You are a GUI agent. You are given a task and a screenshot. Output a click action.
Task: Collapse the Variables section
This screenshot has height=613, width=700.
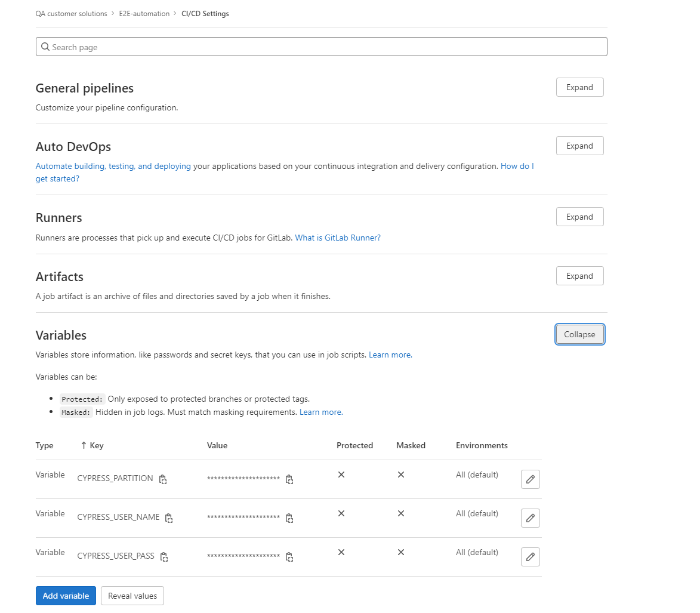579,334
